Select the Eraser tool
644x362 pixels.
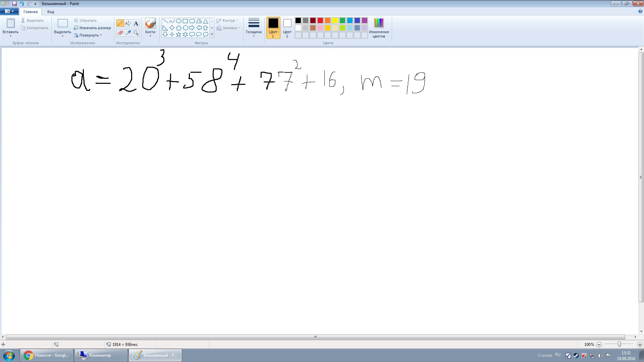click(x=120, y=33)
